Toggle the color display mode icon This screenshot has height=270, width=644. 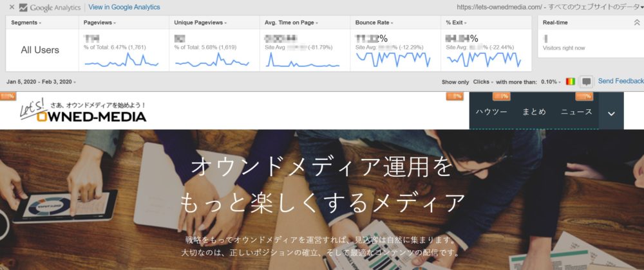571,82
